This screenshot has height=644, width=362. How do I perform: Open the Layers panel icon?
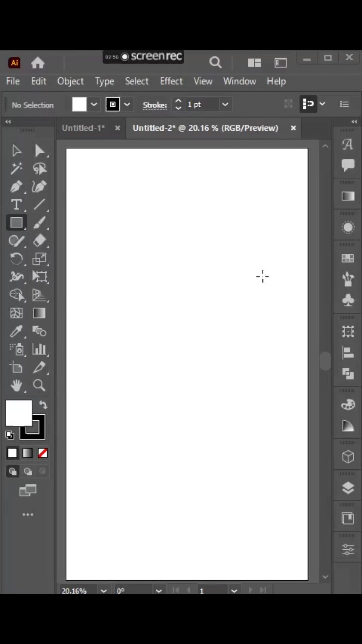pos(348,488)
